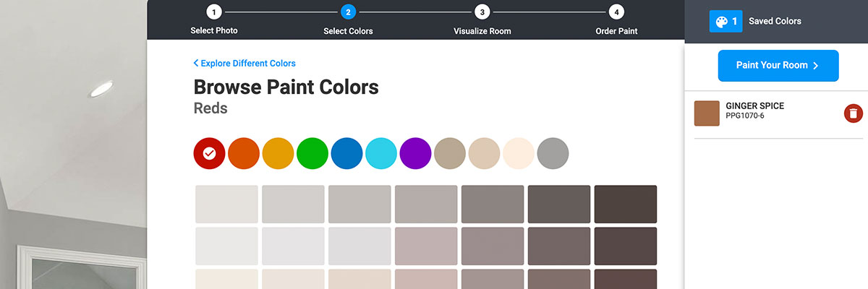
Task: Select the orange color family circle
Action: (244, 153)
